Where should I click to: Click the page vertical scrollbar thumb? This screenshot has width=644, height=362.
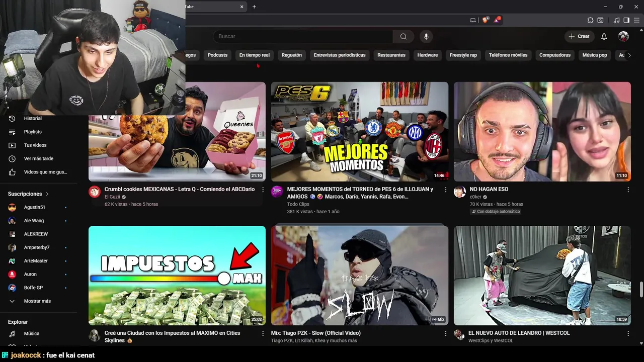coord(641,290)
